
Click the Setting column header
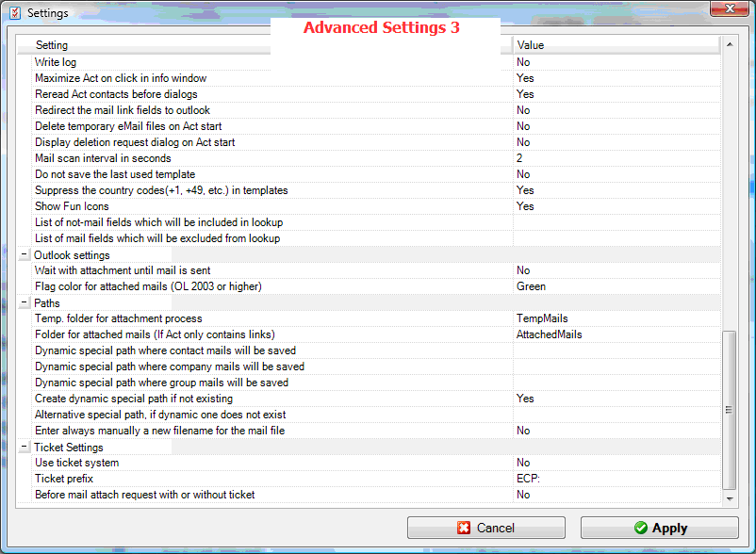point(264,45)
